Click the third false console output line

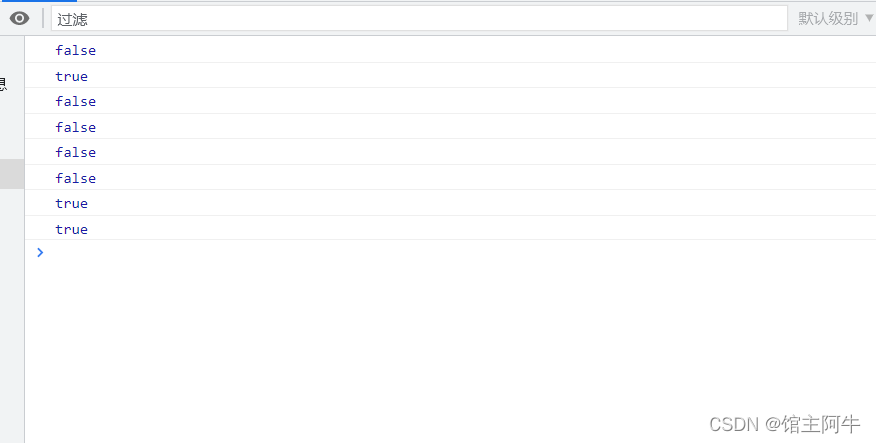tap(450, 126)
